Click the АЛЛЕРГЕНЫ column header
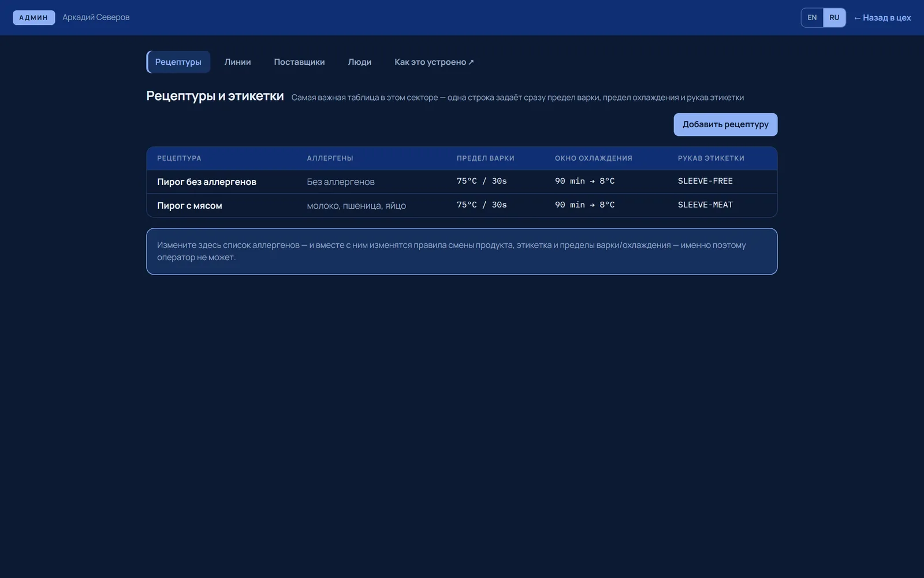 [x=330, y=158]
